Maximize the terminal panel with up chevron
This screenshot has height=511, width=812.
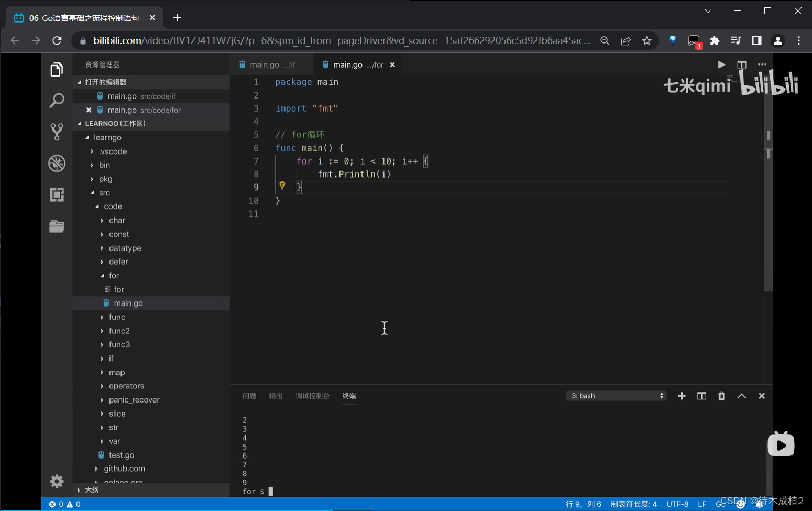(x=742, y=396)
